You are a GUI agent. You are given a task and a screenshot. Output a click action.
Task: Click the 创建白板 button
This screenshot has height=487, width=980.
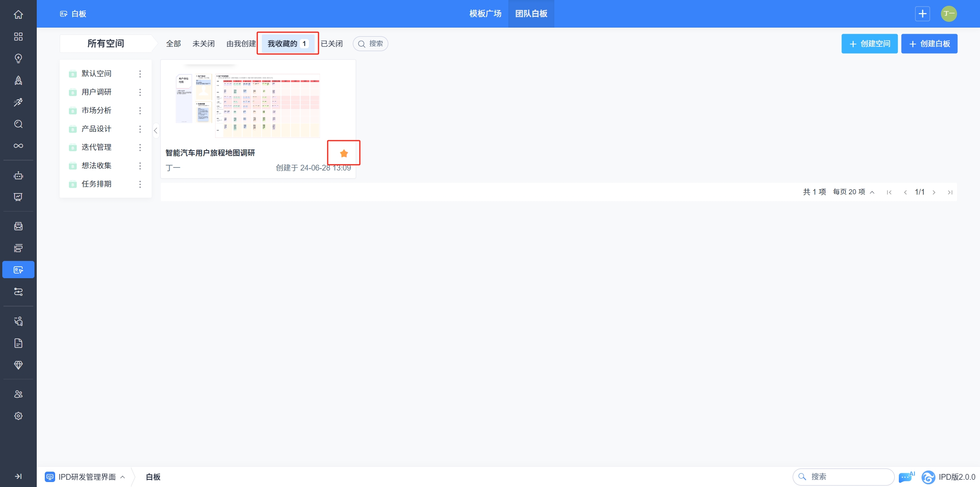click(929, 44)
